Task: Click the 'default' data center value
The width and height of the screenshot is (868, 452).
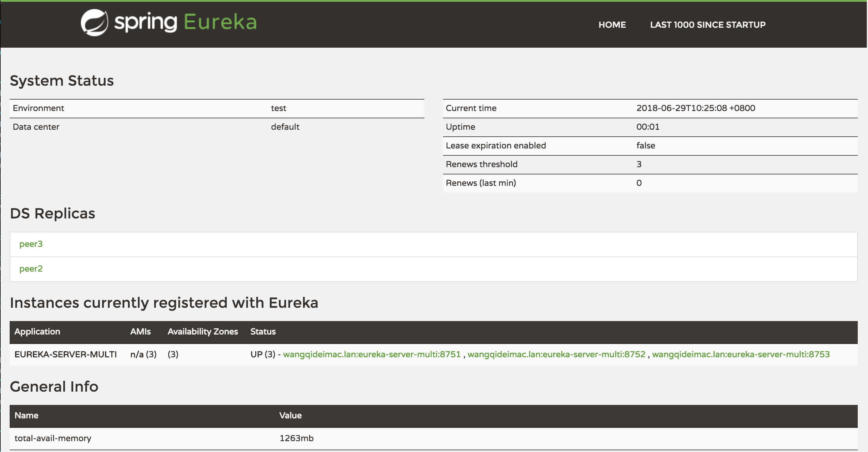Action: 285,127
